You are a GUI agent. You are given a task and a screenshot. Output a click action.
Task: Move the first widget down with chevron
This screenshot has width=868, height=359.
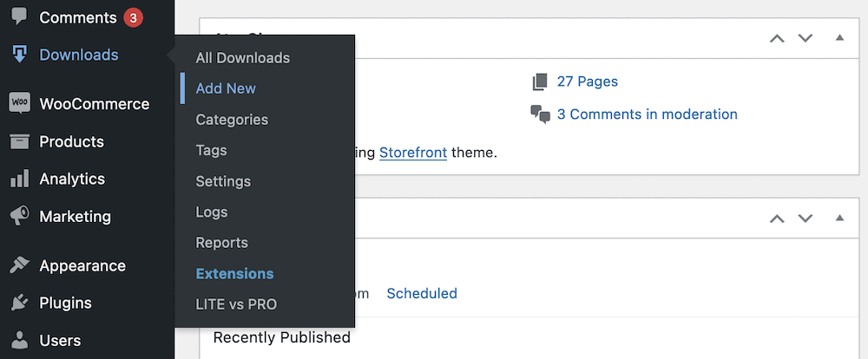(x=805, y=38)
